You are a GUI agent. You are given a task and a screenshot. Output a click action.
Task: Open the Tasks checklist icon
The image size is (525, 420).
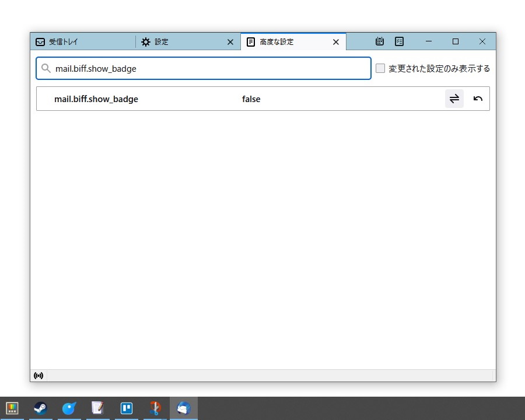tap(399, 41)
